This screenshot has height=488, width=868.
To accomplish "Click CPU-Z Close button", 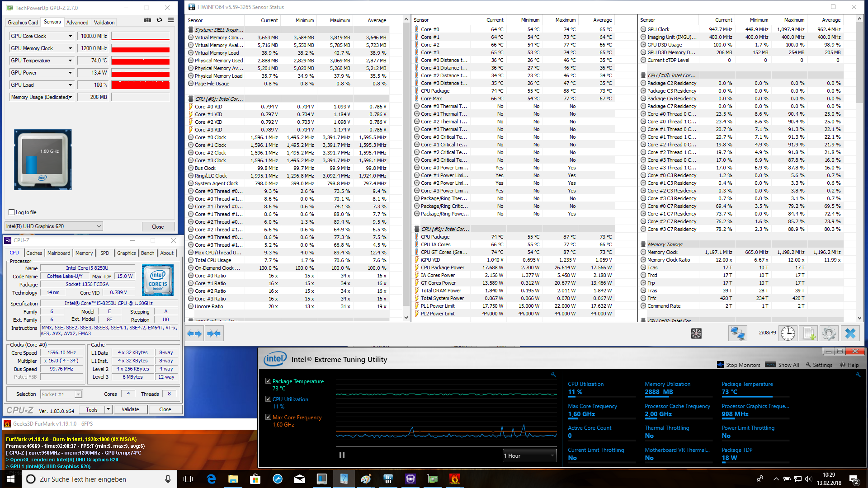I will click(x=165, y=409).
